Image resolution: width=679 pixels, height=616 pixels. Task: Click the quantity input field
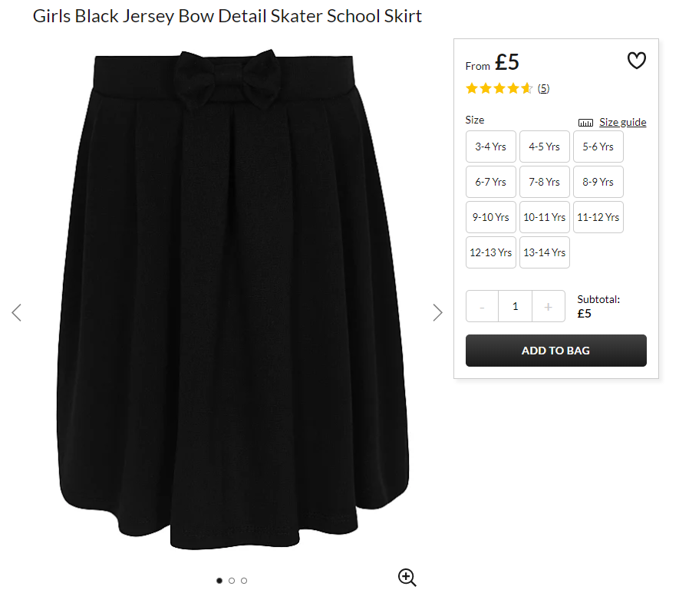tap(516, 307)
